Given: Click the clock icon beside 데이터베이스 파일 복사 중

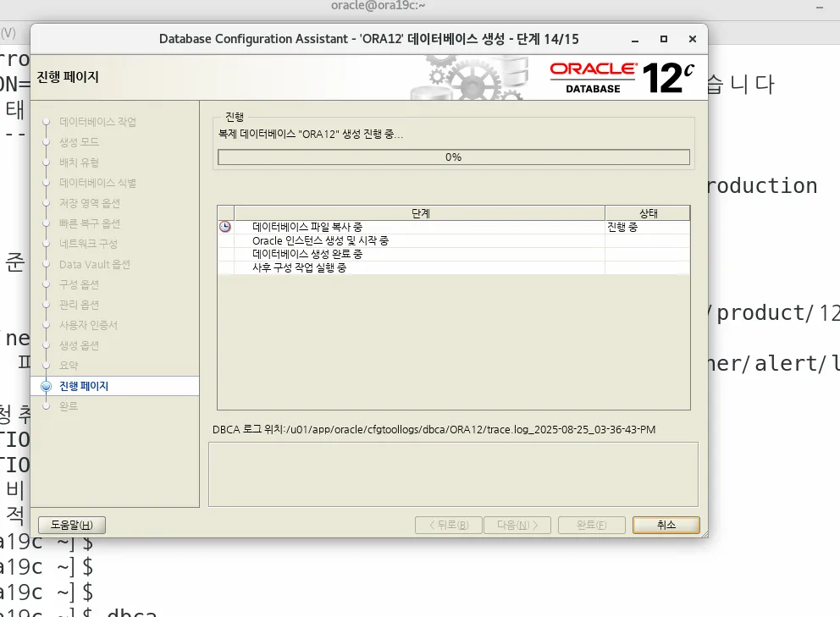Looking at the screenshot, I should (225, 227).
